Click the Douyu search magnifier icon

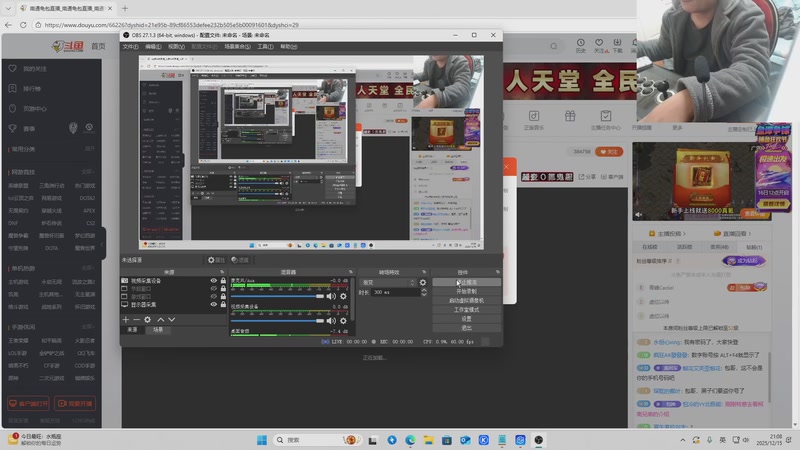(x=554, y=46)
